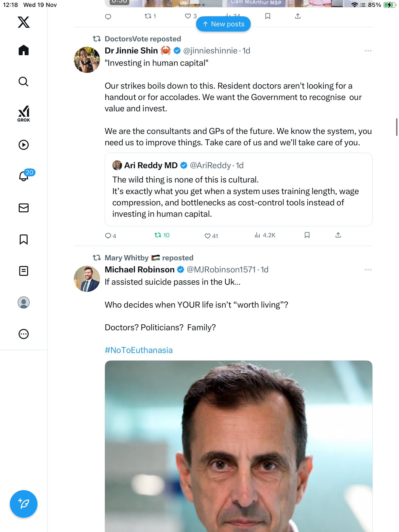Image resolution: width=399 pixels, height=532 pixels.
Task: Bookmark Dr Jinnie Shin's post
Action: 307,235
